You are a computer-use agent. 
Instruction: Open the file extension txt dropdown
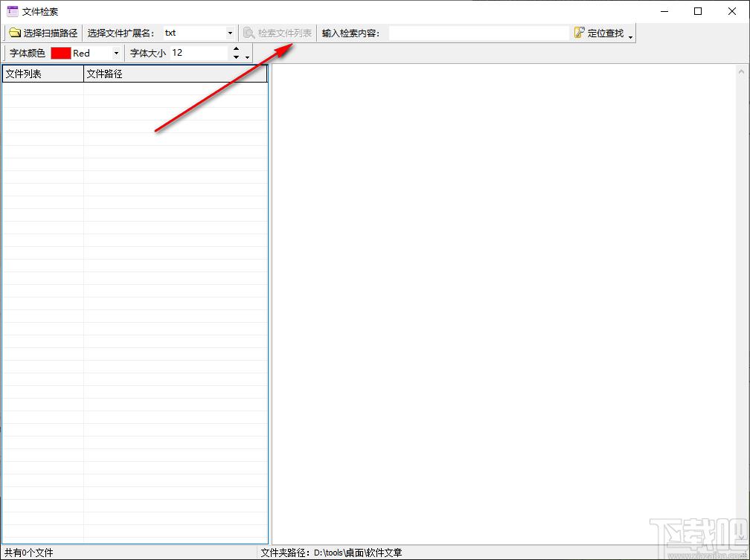[x=229, y=33]
